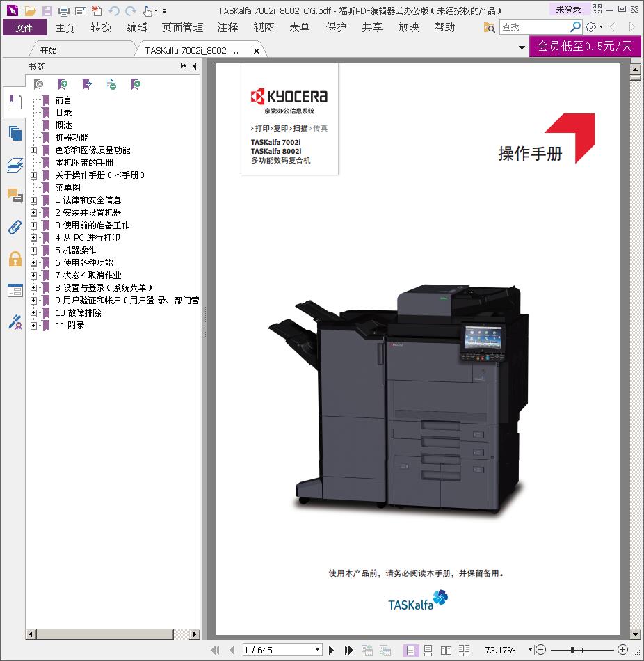644x661 pixels.
Task: Open a file with the folder icon
Action: click(x=30, y=10)
